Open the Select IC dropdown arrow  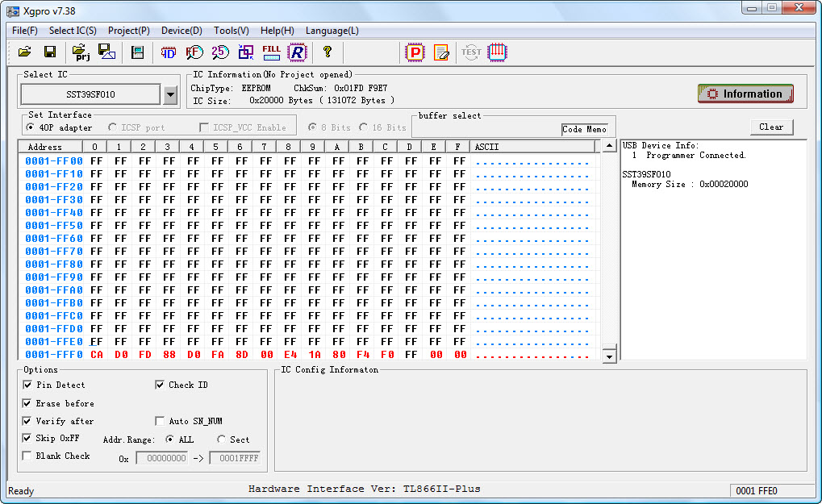pyautogui.click(x=170, y=95)
